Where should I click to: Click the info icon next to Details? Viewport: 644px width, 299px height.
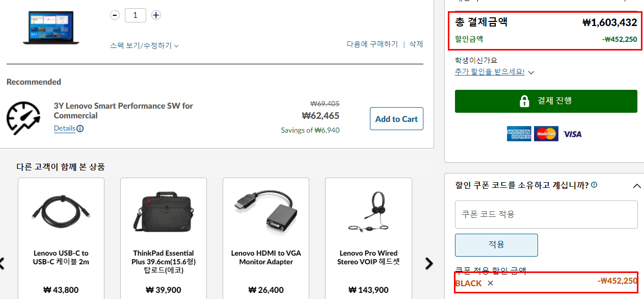click(x=80, y=129)
